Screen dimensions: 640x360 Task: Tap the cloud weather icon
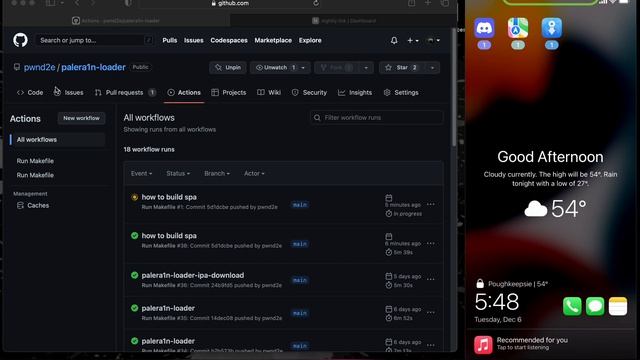pos(536,209)
